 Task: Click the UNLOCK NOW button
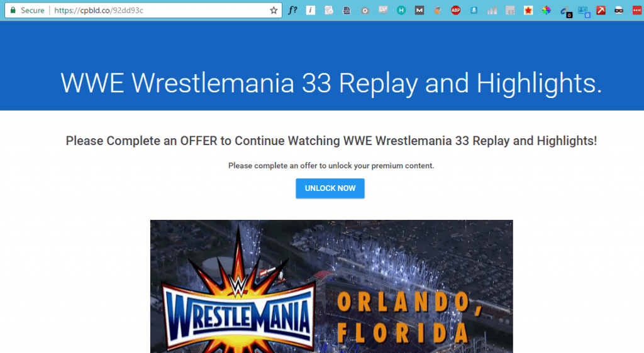coord(330,188)
